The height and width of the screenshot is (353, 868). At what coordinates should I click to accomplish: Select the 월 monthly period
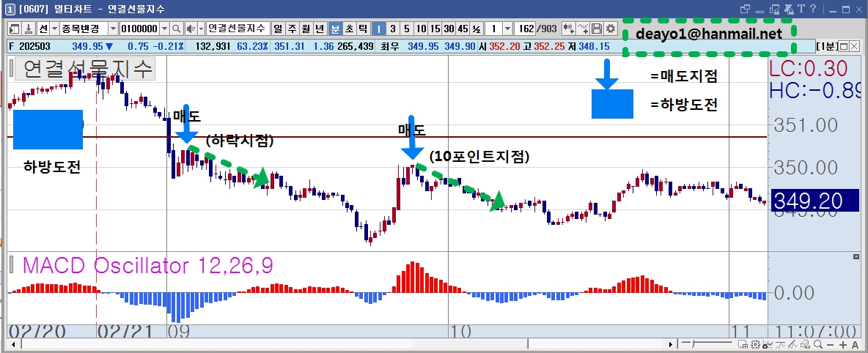coord(306,29)
